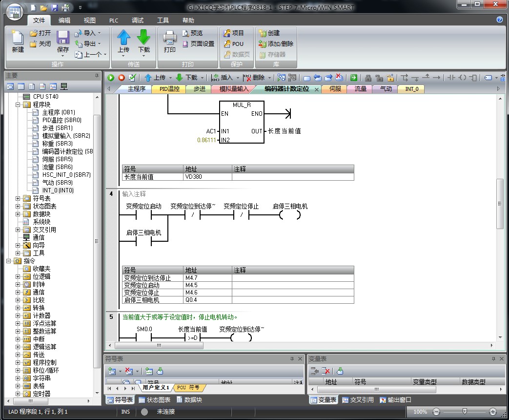
Task: Click the delete row icon in 变量表 panel
Action: pos(326,371)
